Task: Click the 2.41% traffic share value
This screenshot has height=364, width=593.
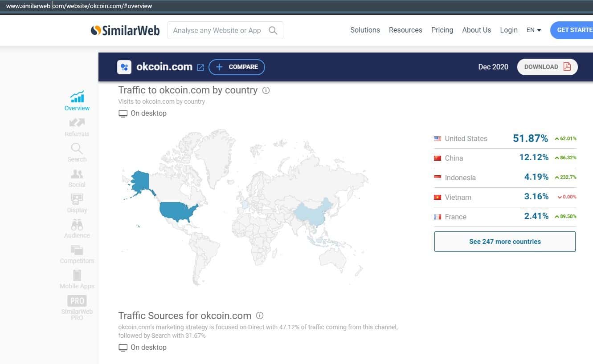Action: click(x=536, y=216)
